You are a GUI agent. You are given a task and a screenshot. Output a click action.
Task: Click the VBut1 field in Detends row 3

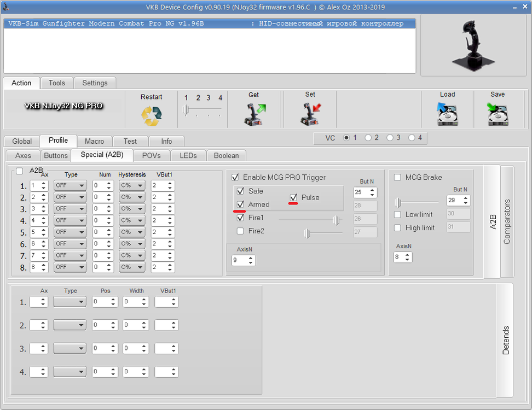pos(166,348)
